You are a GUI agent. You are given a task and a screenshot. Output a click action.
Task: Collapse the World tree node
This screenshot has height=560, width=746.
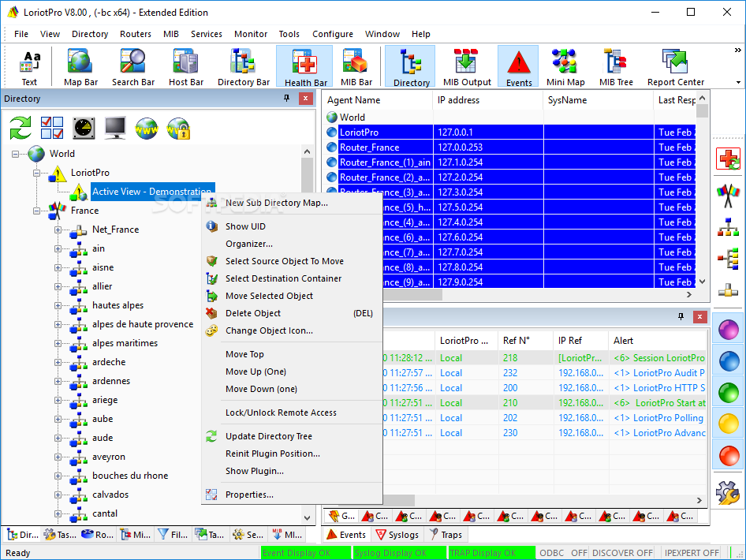tap(15, 154)
